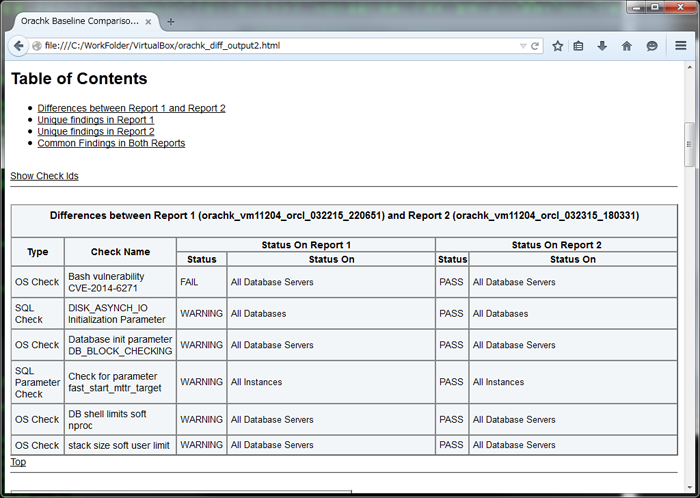Image resolution: width=700 pixels, height=498 pixels.
Task: Open Unique findings in Report 2 link
Action: 96,131
